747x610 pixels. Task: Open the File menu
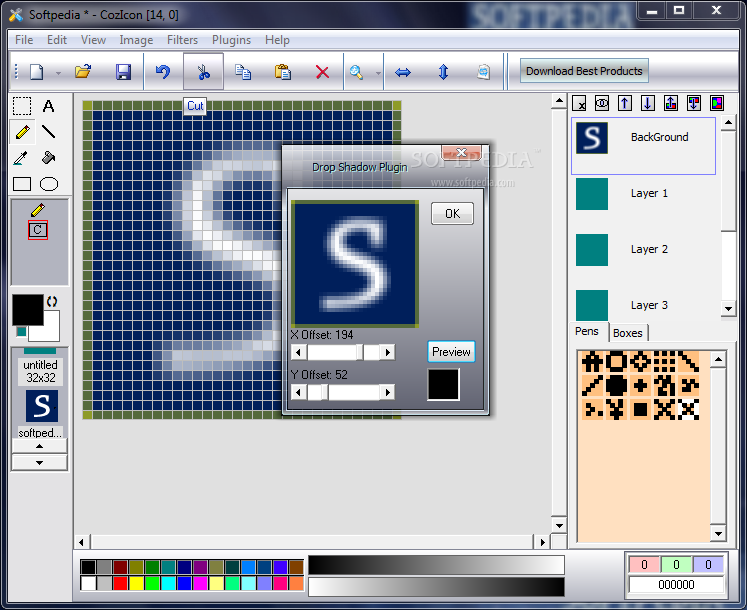coord(24,40)
